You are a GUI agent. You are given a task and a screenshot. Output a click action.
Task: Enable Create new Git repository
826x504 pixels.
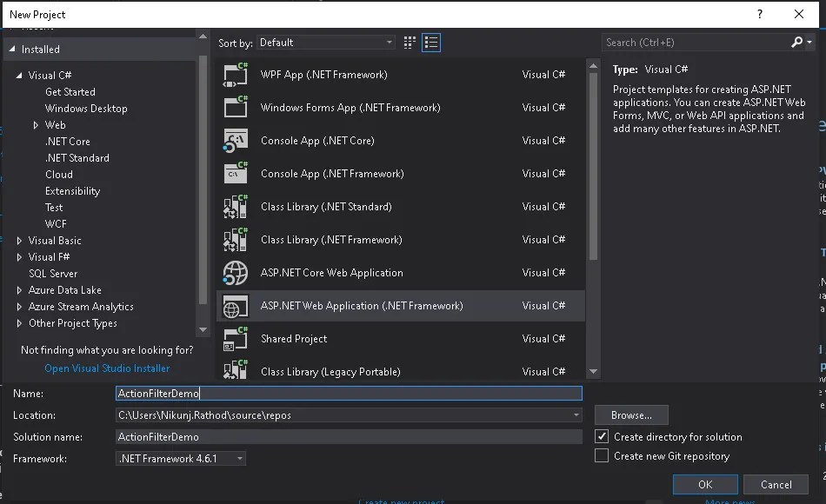pos(603,455)
